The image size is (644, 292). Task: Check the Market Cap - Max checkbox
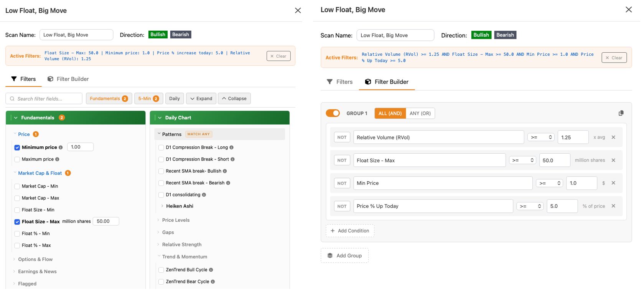click(x=17, y=198)
